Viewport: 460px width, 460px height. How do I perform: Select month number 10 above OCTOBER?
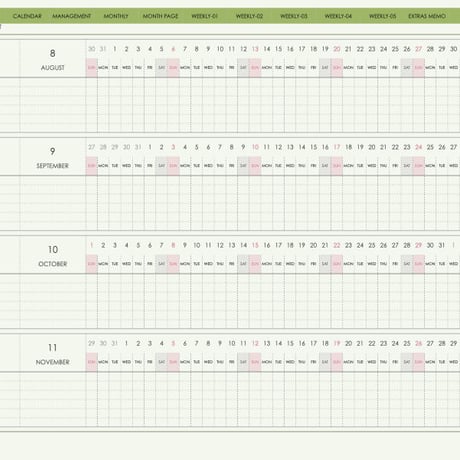53,249
